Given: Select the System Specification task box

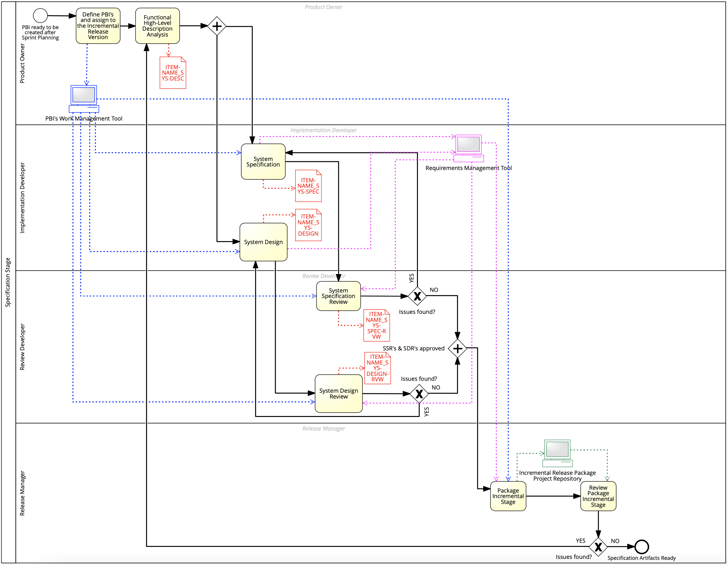Looking at the screenshot, I should pyautogui.click(x=263, y=162).
